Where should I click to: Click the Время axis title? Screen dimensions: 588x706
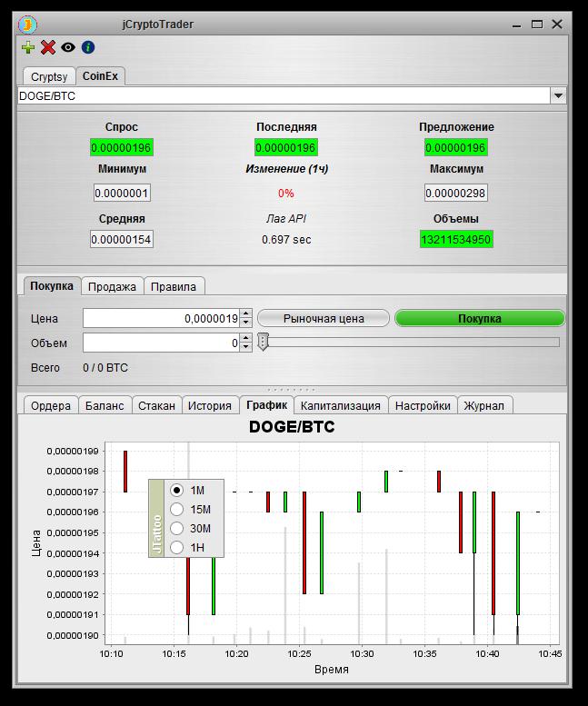pyautogui.click(x=332, y=669)
